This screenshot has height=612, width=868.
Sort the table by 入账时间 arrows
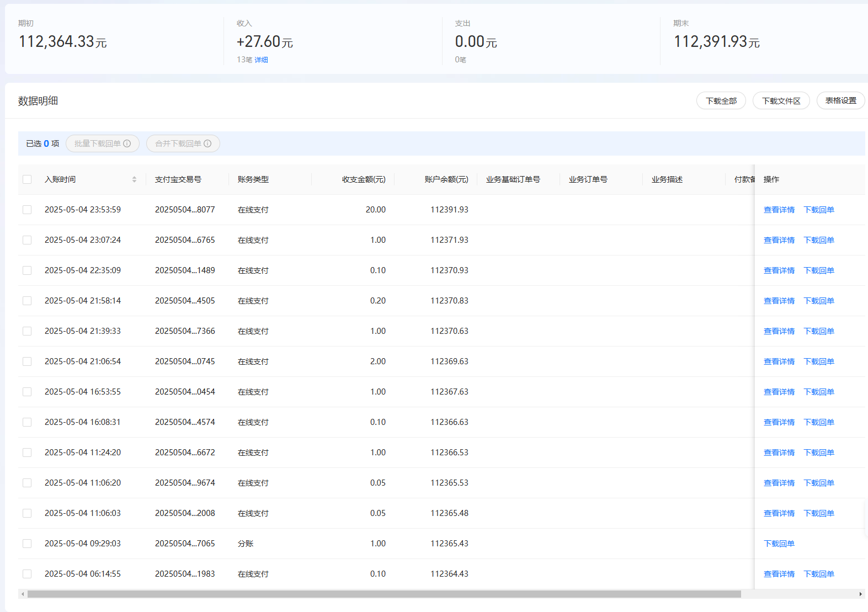(x=134, y=179)
